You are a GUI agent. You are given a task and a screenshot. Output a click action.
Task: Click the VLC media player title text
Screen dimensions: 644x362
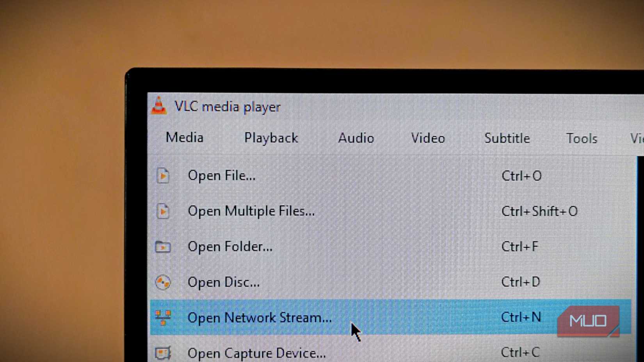(x=228, y=107)
